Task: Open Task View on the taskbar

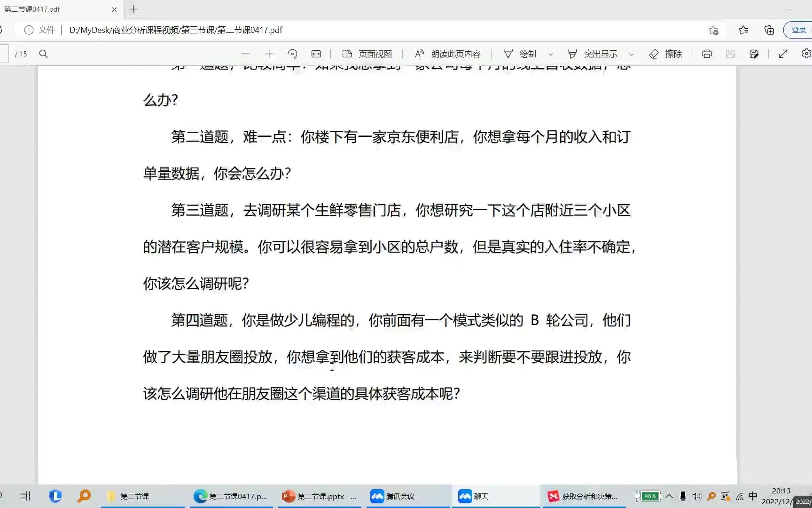Action: pyautogui.click(x=25, y=496)
